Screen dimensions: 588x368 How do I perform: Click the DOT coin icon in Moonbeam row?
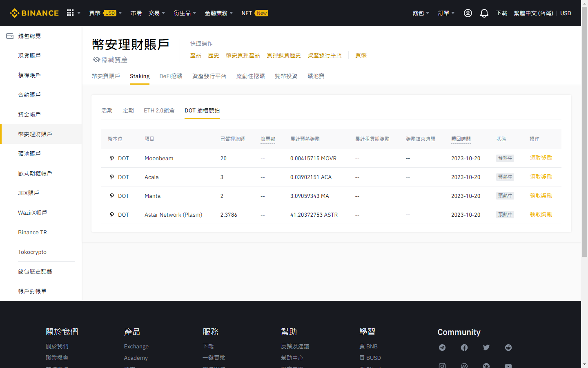(111, 158)
